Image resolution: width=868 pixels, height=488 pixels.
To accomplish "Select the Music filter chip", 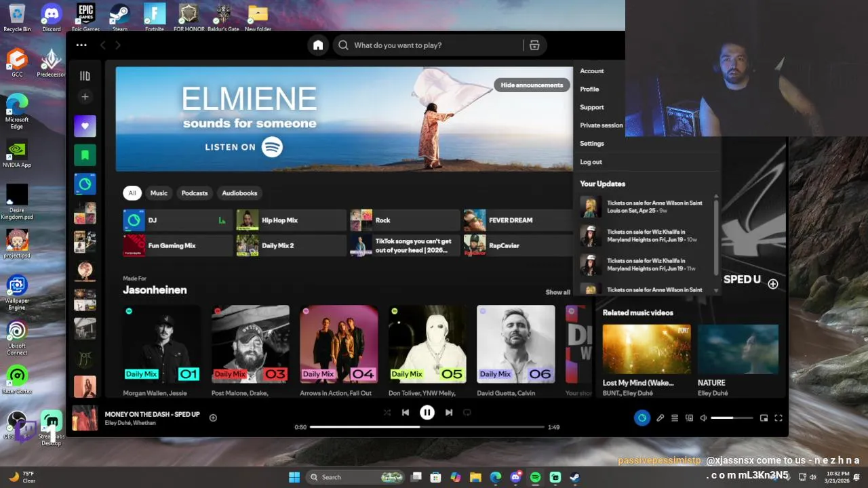I will tap(159, 193).
